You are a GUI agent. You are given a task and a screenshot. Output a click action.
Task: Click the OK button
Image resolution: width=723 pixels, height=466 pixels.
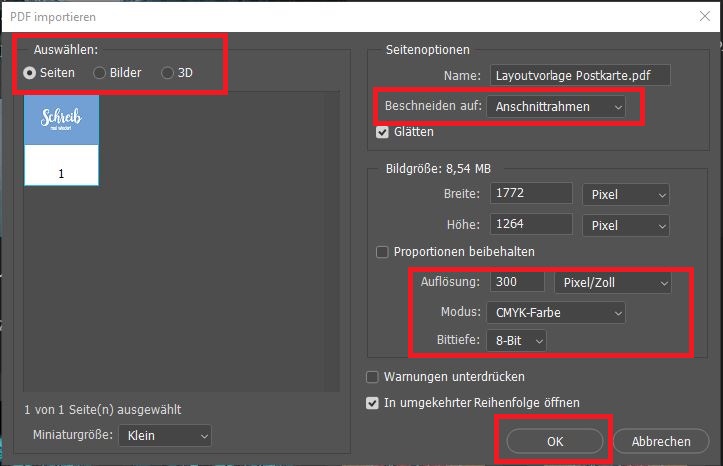(x=554, y=441)
